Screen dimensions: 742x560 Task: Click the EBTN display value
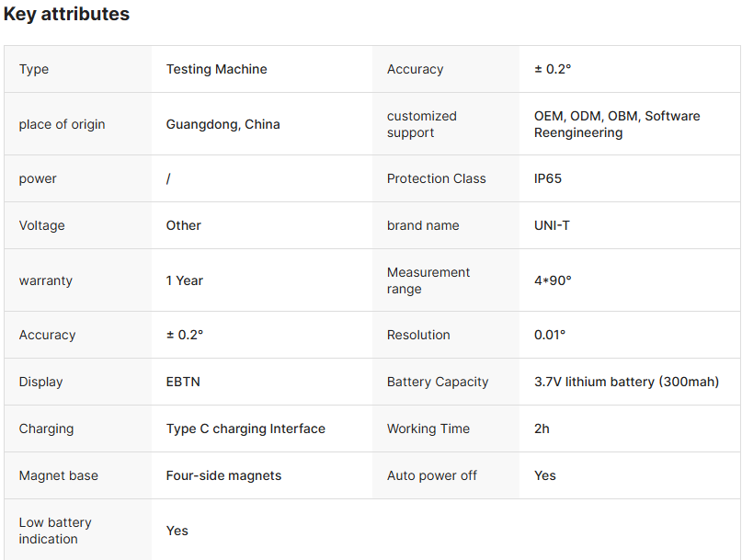184,382
